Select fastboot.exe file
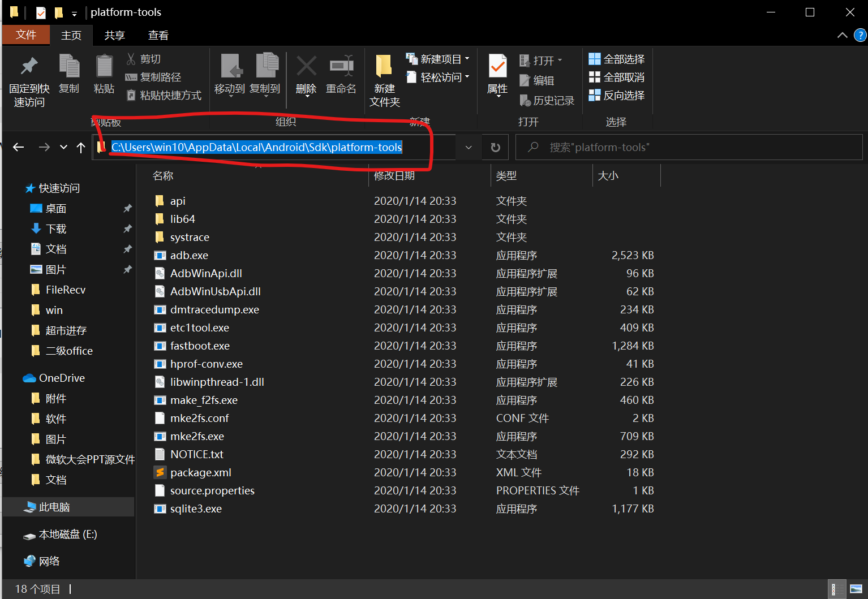 tap(192, 346)
